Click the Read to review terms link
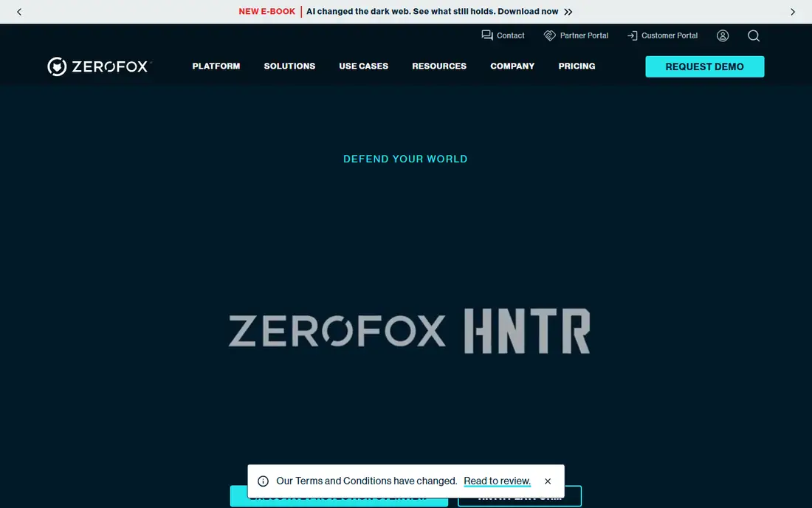 (x=497, y=481)
